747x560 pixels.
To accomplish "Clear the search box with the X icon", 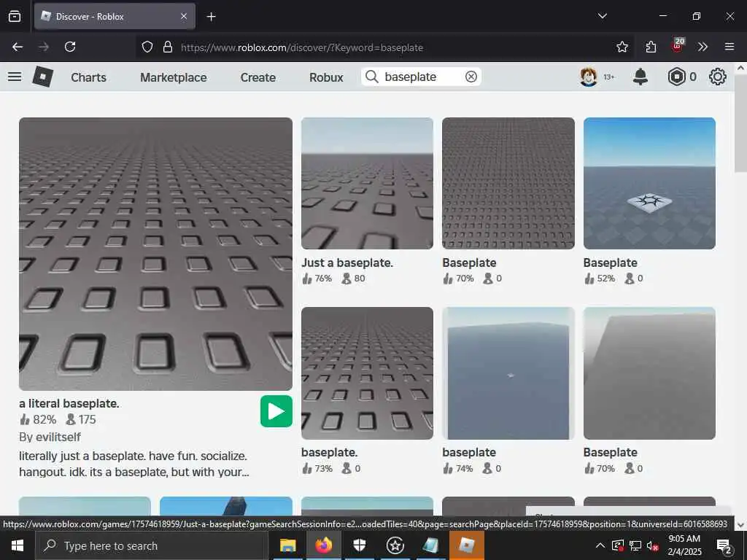I will 471,77.
